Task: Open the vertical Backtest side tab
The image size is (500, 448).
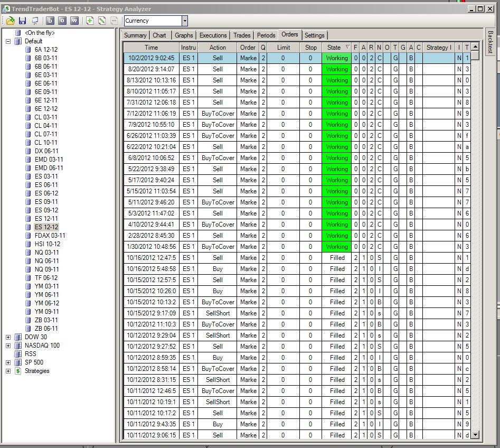Action: (490, 42)
